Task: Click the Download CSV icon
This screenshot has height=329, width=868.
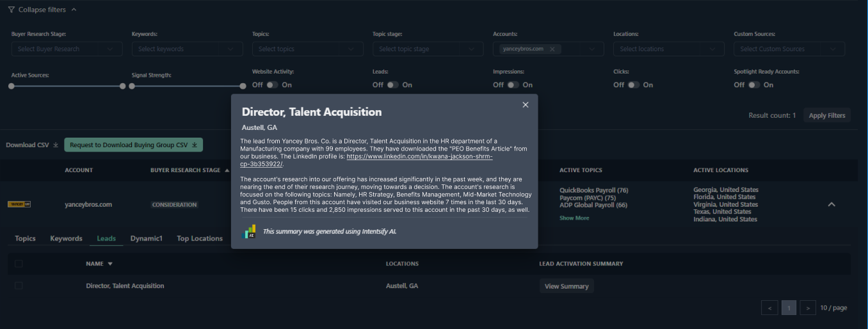Action: coord(56,145)
